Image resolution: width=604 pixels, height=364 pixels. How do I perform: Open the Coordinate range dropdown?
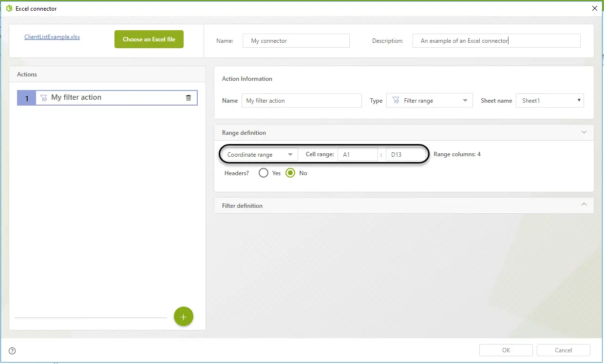pos(259,155)
